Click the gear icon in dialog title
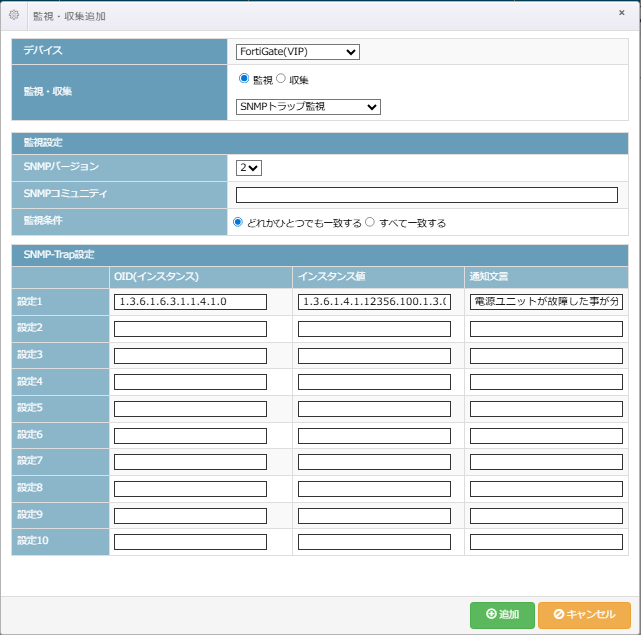This screenshot has height=635, width=641. (x=14, y=15)
